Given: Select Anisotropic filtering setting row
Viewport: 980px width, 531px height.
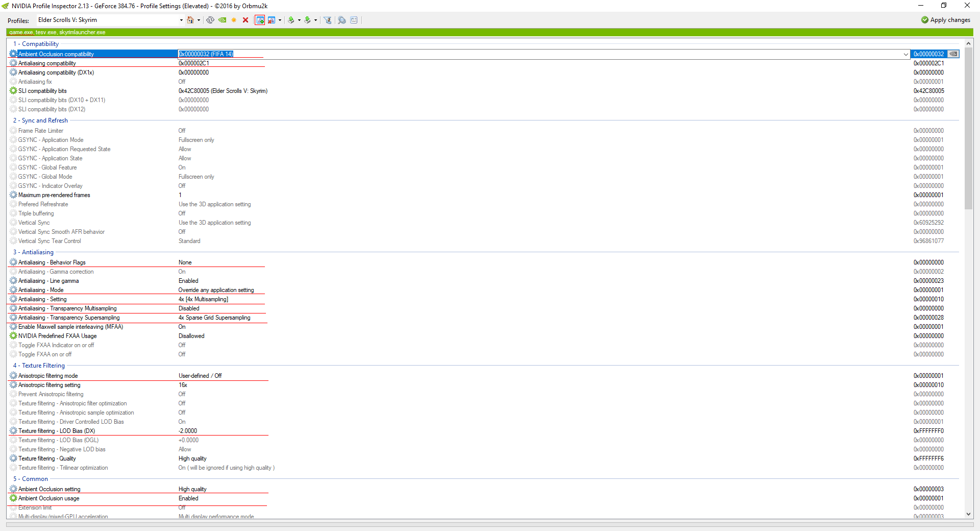Looking at the screenshot, I should coord(484,385).
